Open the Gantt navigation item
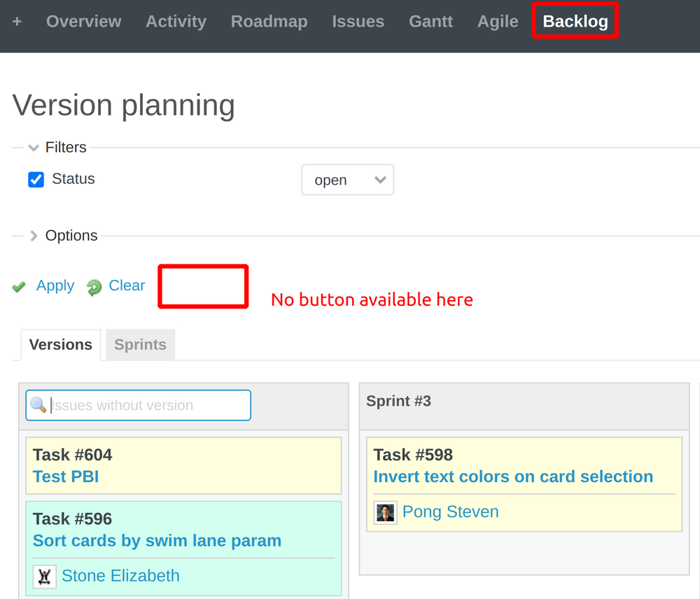The image size is (700, 599). tap(430, 22)
